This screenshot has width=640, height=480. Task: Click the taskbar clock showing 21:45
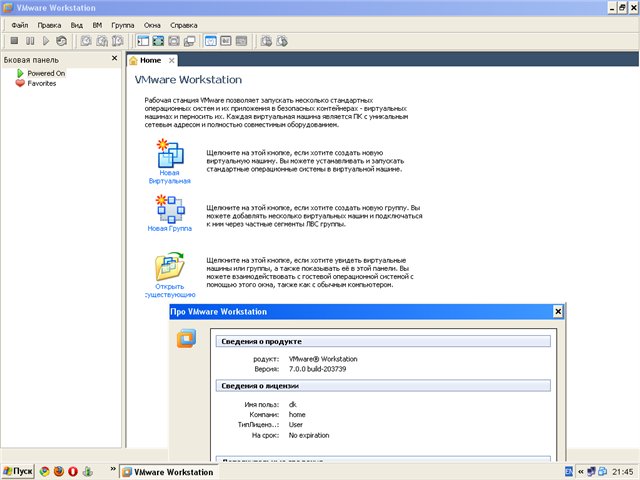click(x=622, y=472)
